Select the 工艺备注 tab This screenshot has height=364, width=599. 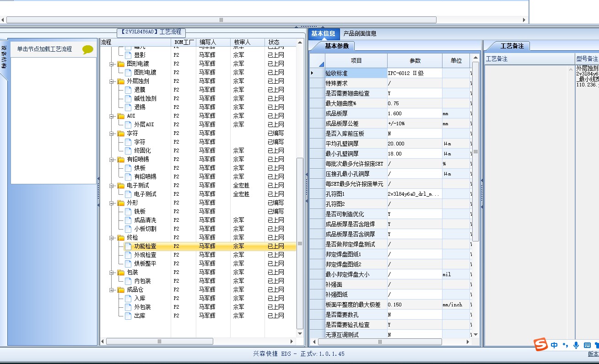(x=512, y=46)
